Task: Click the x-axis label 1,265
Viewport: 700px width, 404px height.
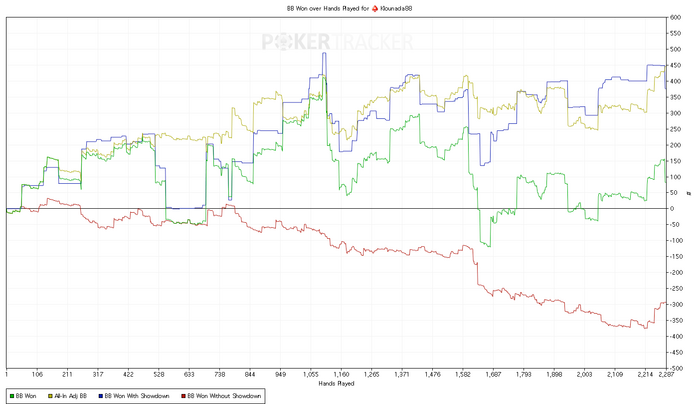Action: 371,375
